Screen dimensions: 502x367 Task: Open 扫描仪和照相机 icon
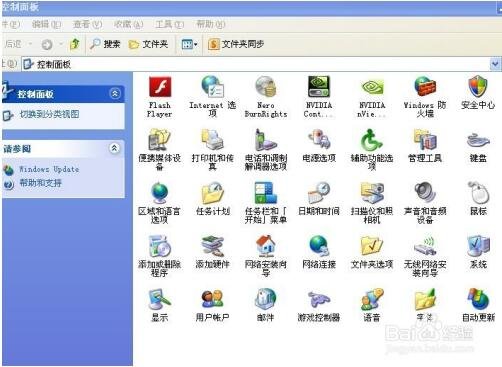[x=372, y=203]
